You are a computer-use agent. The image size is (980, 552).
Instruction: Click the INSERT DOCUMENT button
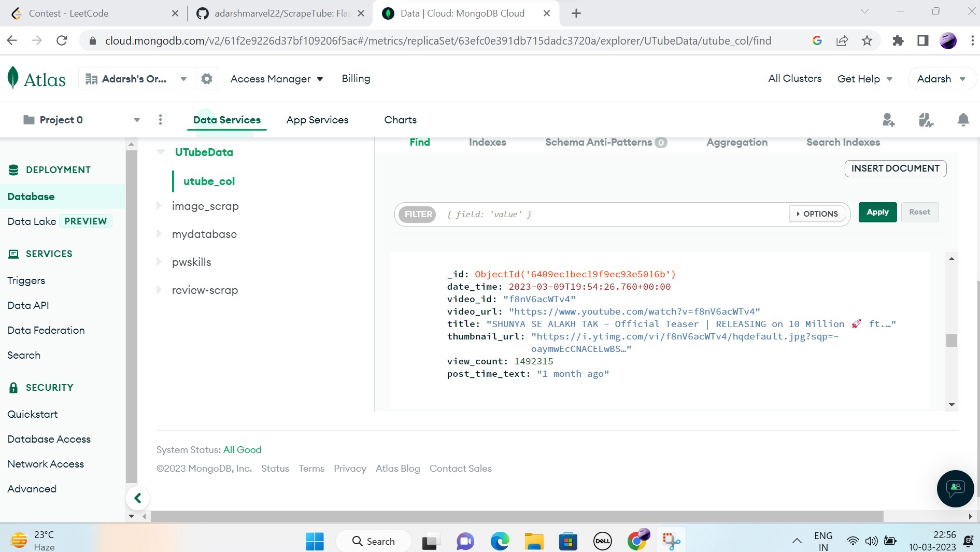(x=895, y=168)
